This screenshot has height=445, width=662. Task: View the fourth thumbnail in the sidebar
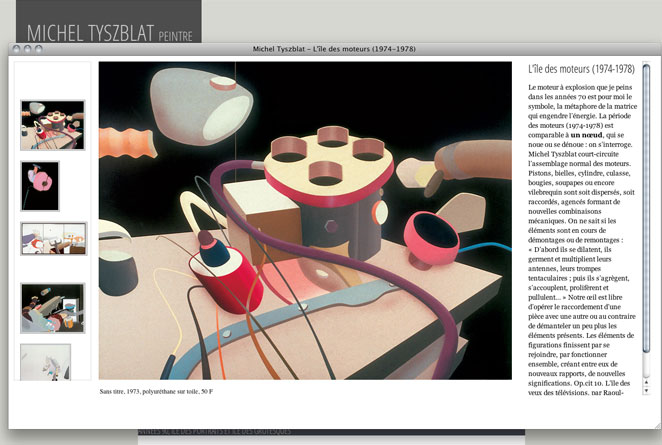[x=53, y=307]
